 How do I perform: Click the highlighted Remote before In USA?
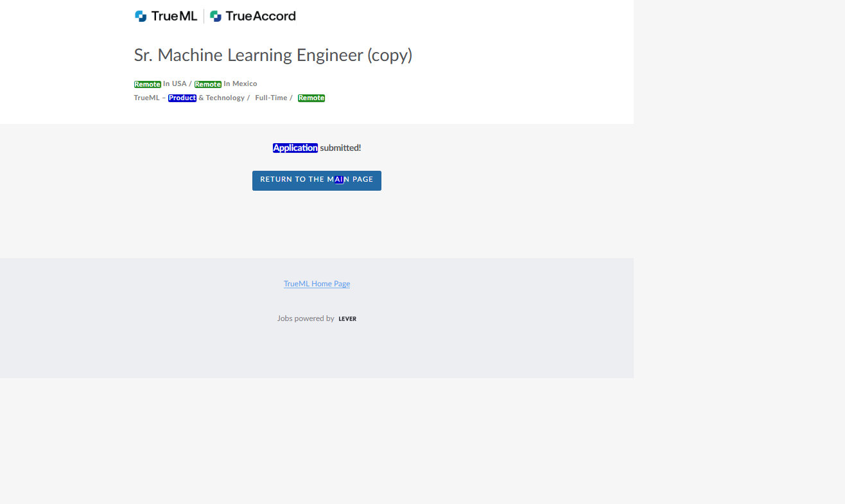(147, 84)
